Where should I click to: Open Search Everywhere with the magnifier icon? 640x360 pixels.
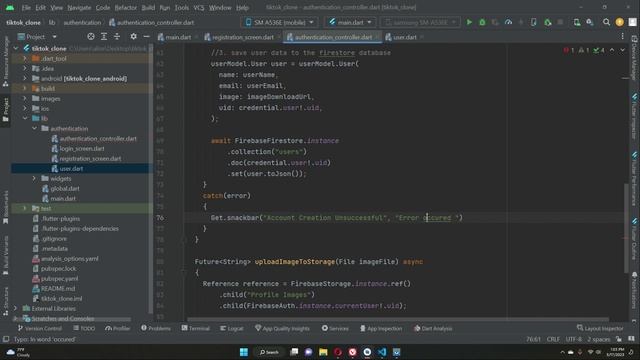[607, 22]
